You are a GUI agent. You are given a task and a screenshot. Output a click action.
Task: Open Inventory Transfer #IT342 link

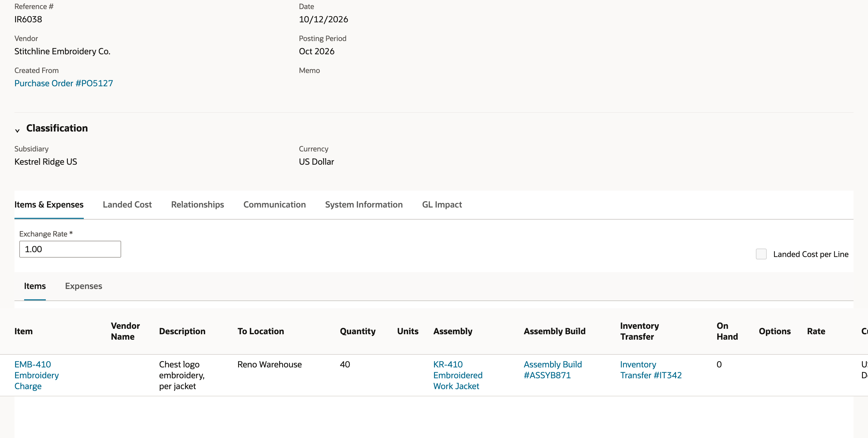pos(651,370)
